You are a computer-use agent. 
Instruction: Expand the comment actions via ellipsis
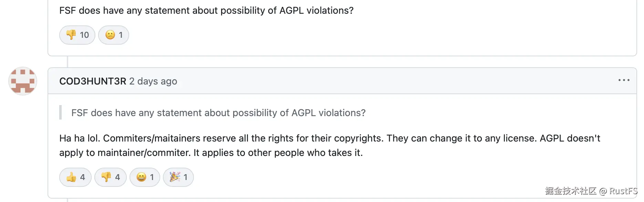[624, 80]
